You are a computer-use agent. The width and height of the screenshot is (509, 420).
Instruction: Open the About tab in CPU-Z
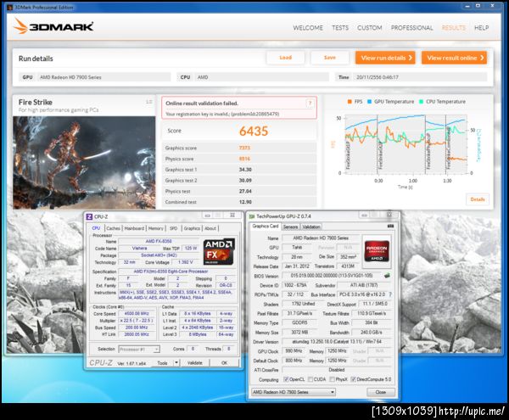click(x=210, y=228)
